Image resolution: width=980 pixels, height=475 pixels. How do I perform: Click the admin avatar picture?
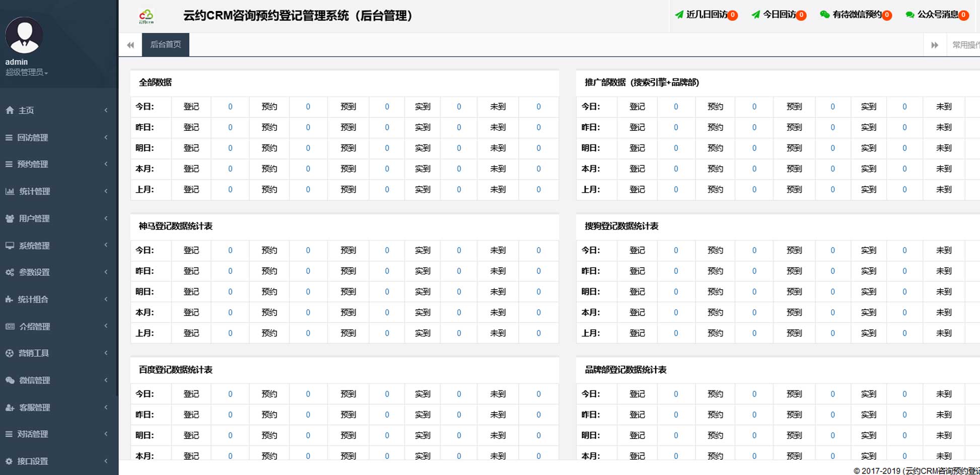tap(24, 36)
